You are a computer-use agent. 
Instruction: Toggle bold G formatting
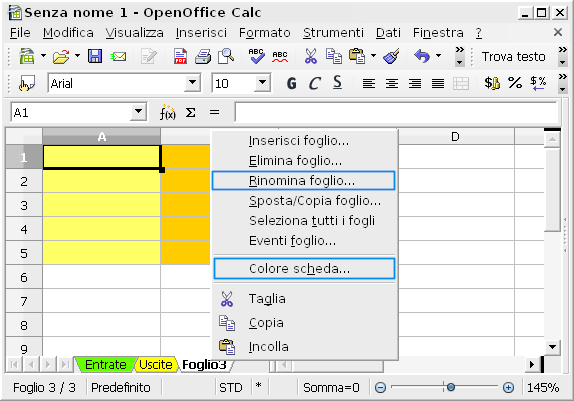tap(291, 83)
